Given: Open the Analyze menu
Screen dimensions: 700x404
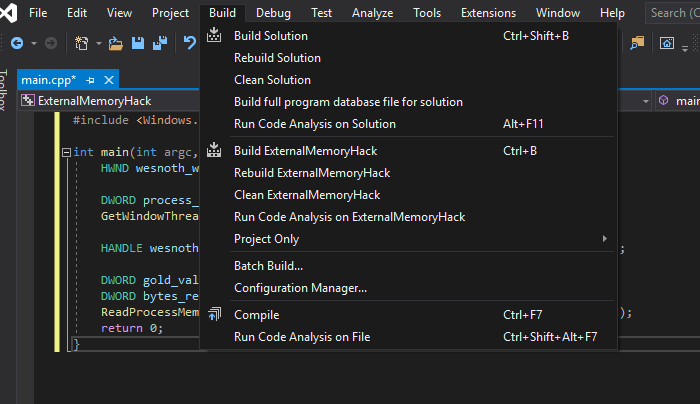Looking at the screenshot, I should (372, 13).
